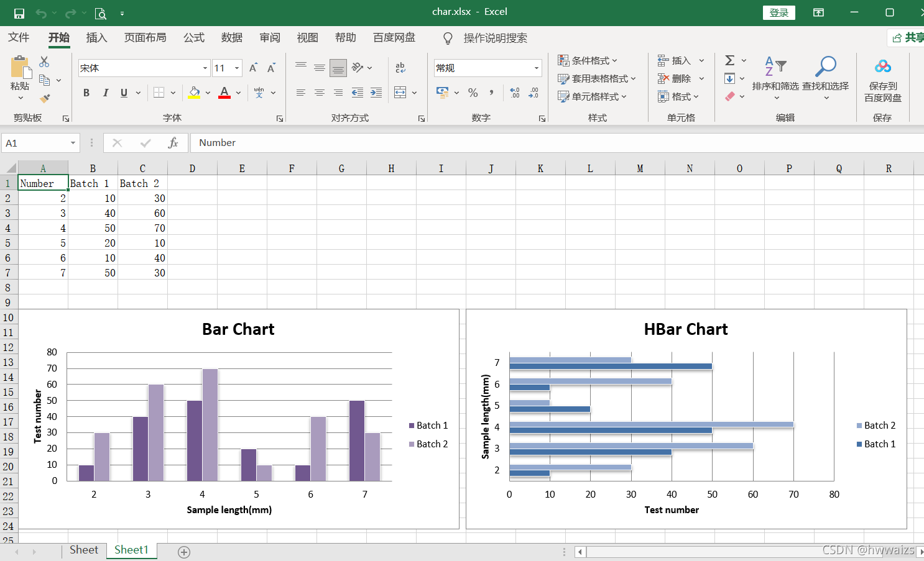This screenshot has width=924, height=561.
Task: Click Save to Baidu Netdisk icon
Action: [883, 66]
